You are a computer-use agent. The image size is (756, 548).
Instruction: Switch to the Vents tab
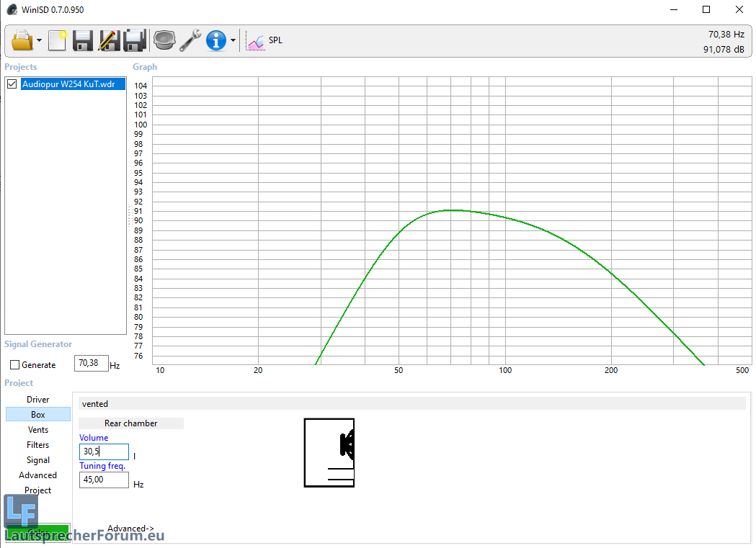pos(38,430)
